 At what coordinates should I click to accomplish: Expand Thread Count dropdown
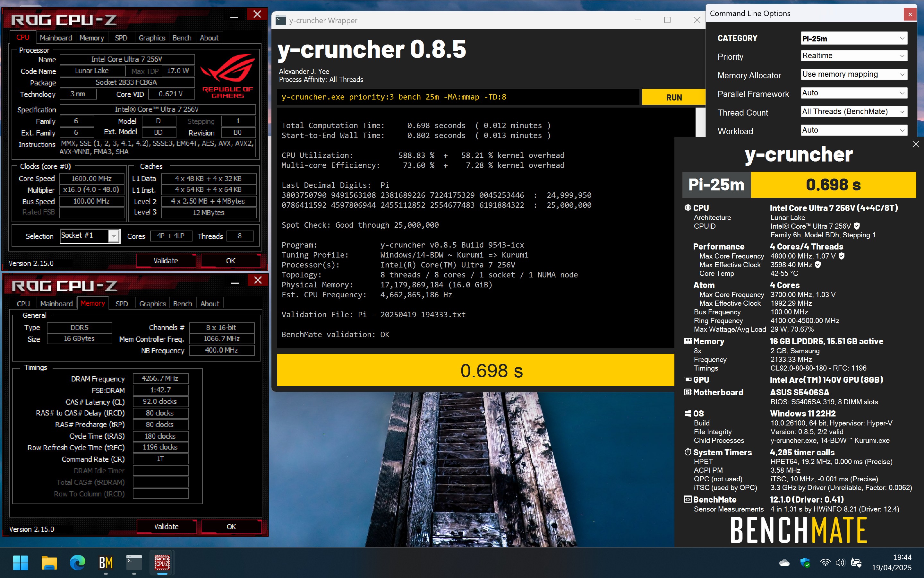pyautogui.click(x=854, y=112)
